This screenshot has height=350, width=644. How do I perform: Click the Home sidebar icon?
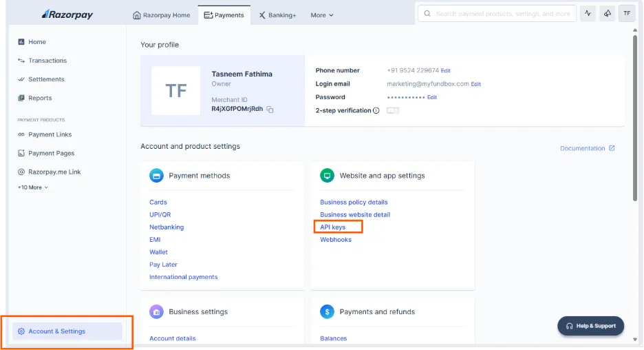tap(21, 42)
